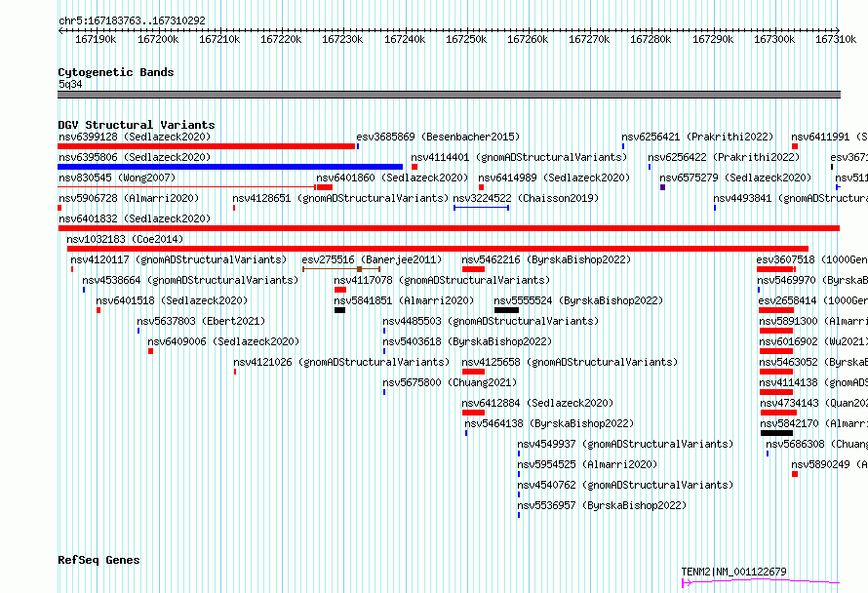Select the nsv6016902 variant label
This screenshot has width=868, height=593.
point(813,341)
